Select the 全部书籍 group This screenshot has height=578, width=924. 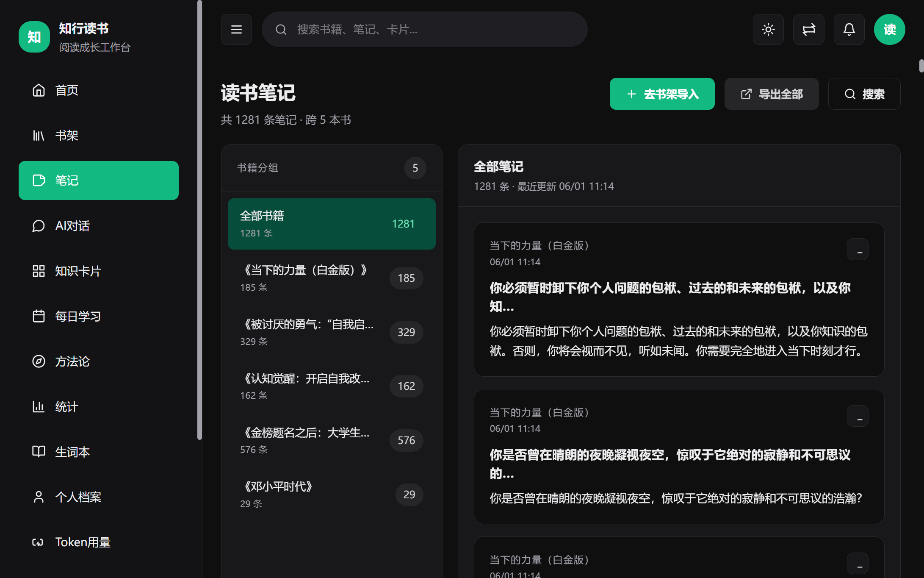(332, 224)
